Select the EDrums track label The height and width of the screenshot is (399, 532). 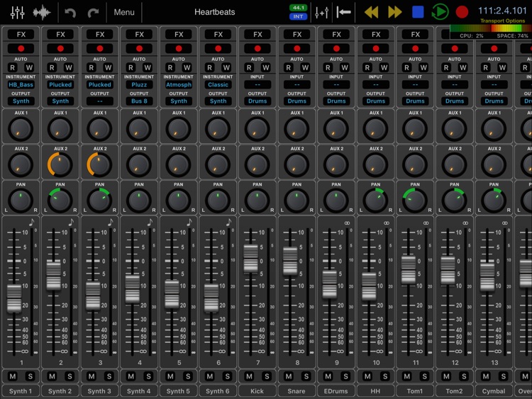point(336,391)
